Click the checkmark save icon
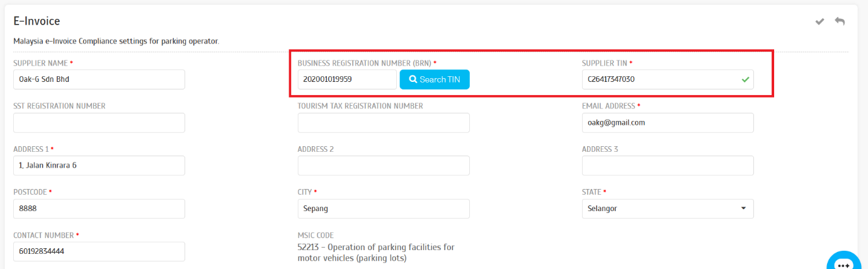Viewport: 868px width, 269px height. pos(819,21)
